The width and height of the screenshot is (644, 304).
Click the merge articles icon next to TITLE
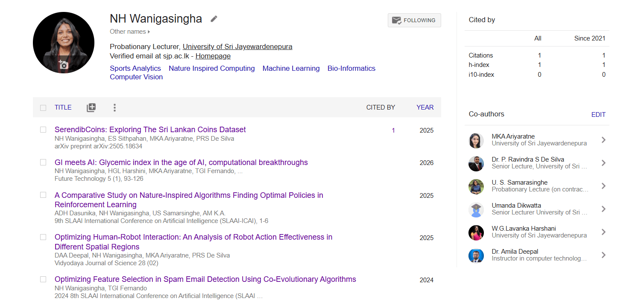(91, 107)
